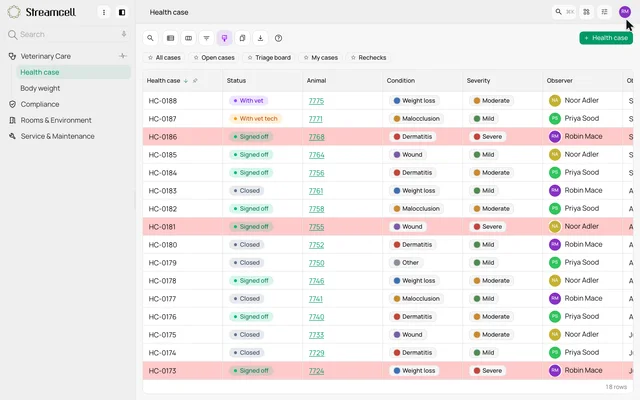Click the microphone icon in sidebar search
The image size is (640, 400).
tap(124, 34)
